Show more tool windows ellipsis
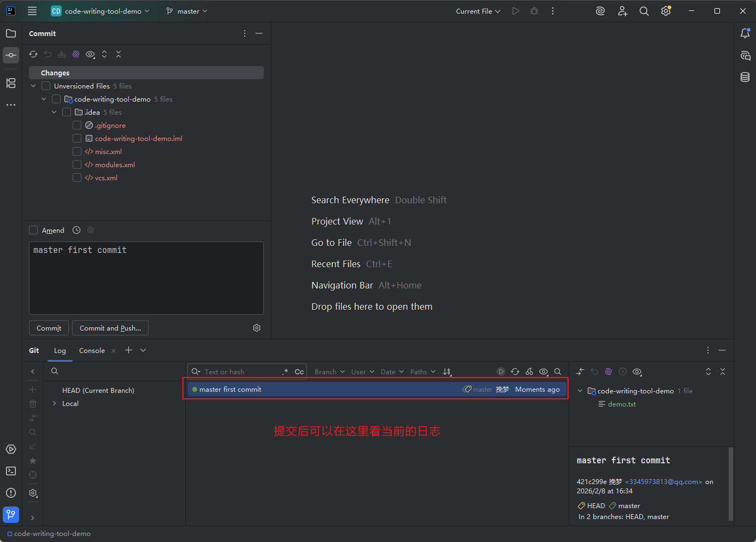Image resolution: width=756 pixels, height=542 pixels. pyautogui.click(x=11, y=105)
